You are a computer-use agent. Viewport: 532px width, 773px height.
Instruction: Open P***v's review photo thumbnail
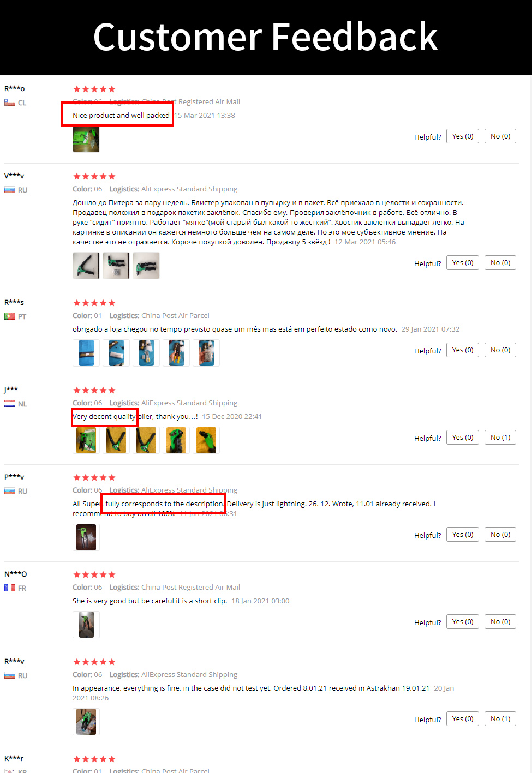(86, 537)
